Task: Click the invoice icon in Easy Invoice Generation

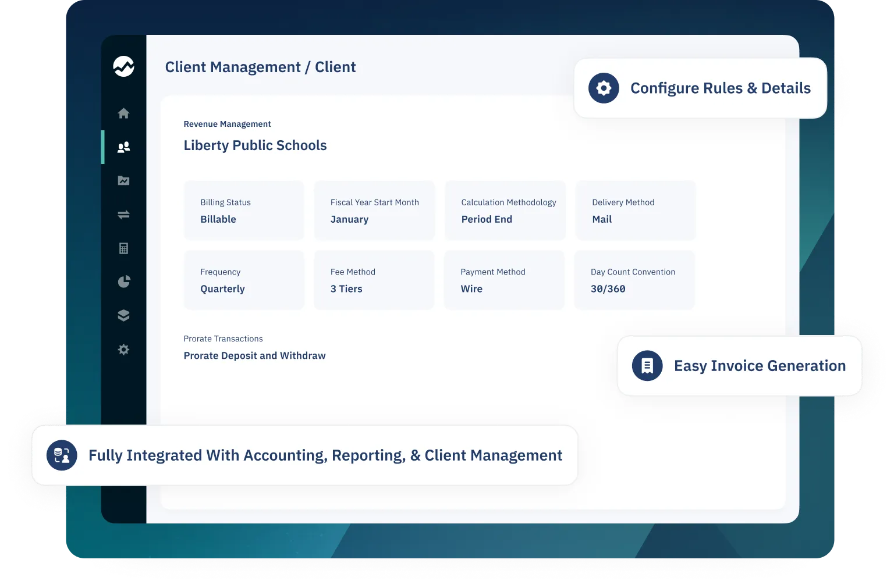Action: 647,366
